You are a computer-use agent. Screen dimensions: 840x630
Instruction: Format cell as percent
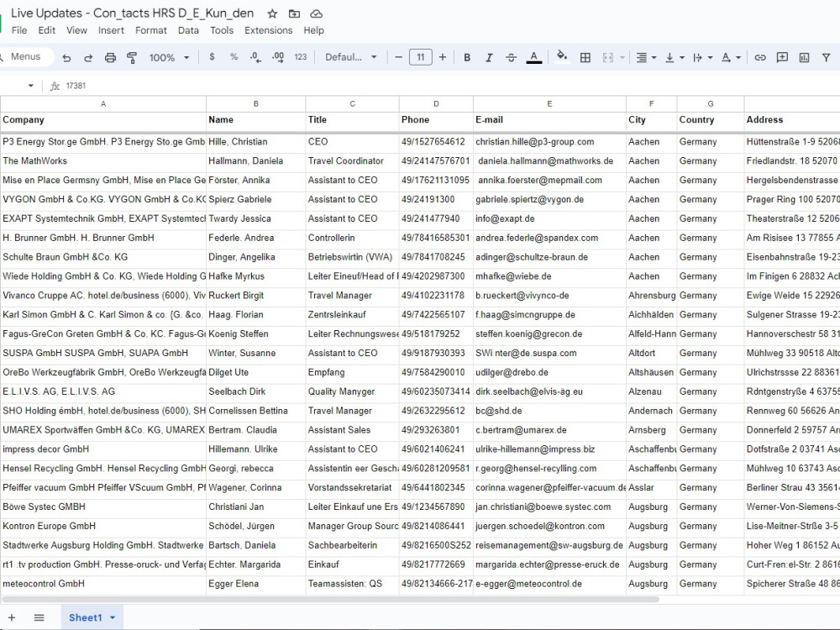[234, 57]
